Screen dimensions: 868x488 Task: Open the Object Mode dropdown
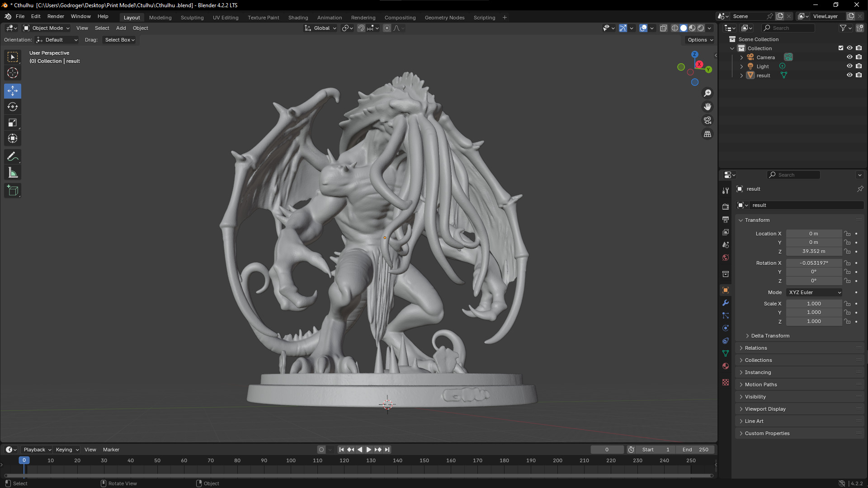[46, 28]
